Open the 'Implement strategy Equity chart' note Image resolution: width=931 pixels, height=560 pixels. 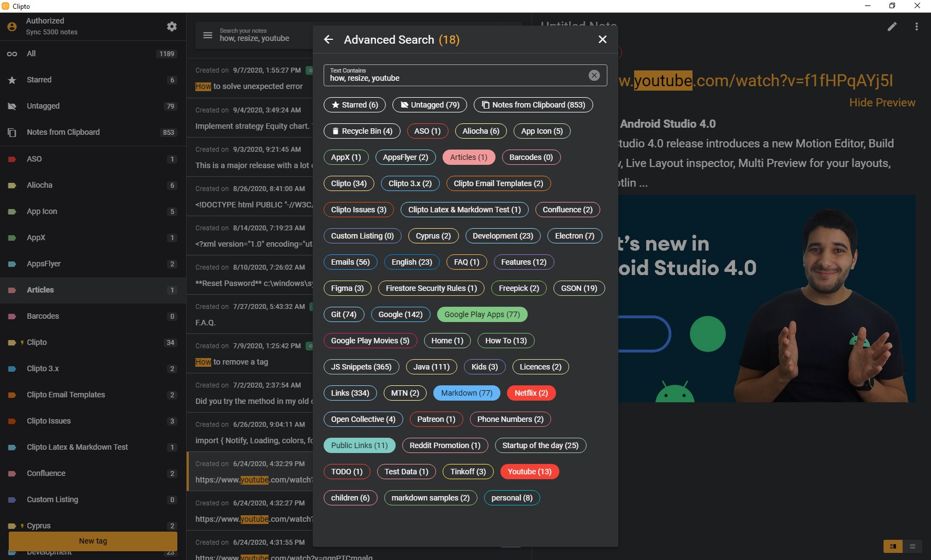tap(250, 118)
